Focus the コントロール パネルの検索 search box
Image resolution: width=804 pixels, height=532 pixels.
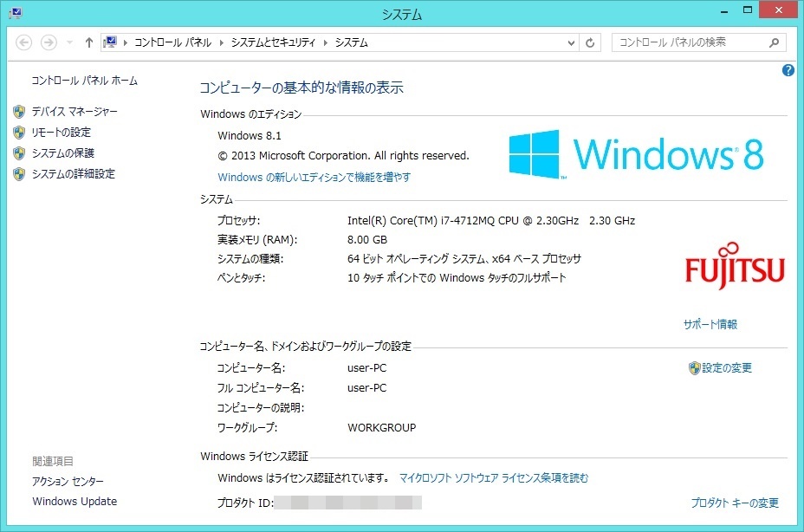(691, 42)
